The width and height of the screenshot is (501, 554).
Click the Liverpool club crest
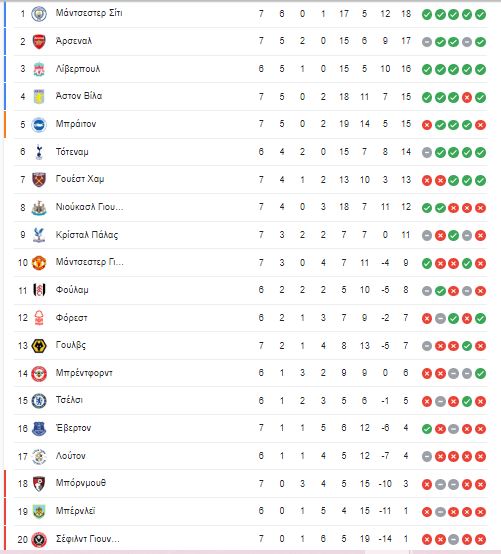click(x=39, y=69)
